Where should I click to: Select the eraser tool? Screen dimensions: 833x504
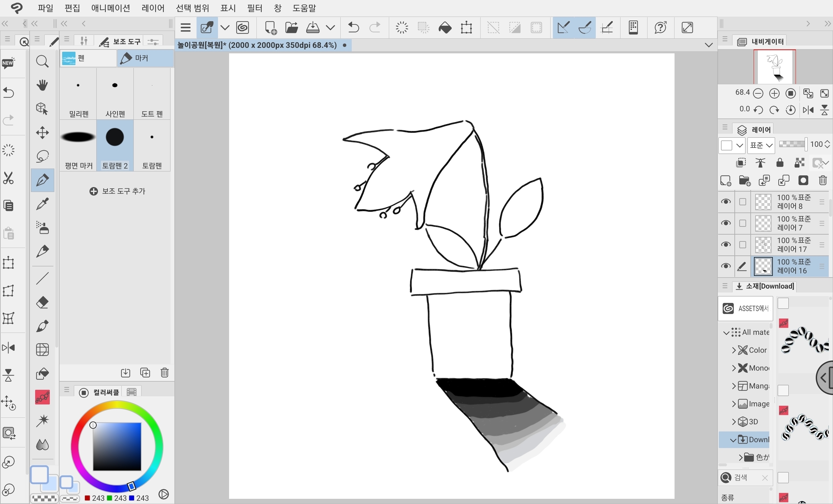(42, 302)
